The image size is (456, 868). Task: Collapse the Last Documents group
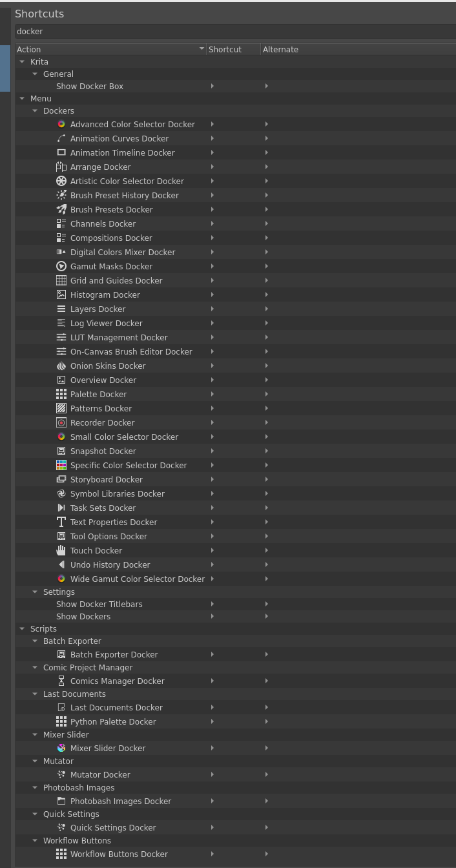pyautogui.click(x=35, y=694)
